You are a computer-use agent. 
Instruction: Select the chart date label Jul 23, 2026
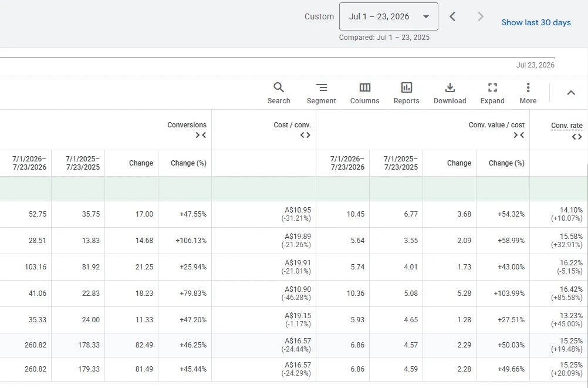point(536,65)
